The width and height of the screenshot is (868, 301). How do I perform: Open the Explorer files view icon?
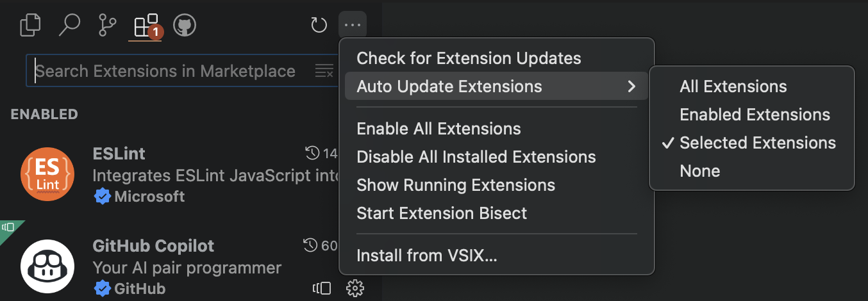point(30,26)
